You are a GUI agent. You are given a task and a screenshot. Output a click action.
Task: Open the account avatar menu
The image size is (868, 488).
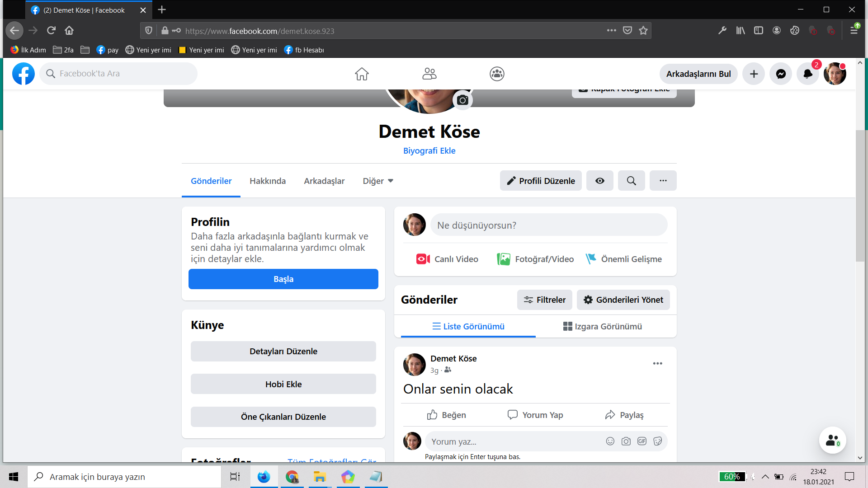click(835, 74)
